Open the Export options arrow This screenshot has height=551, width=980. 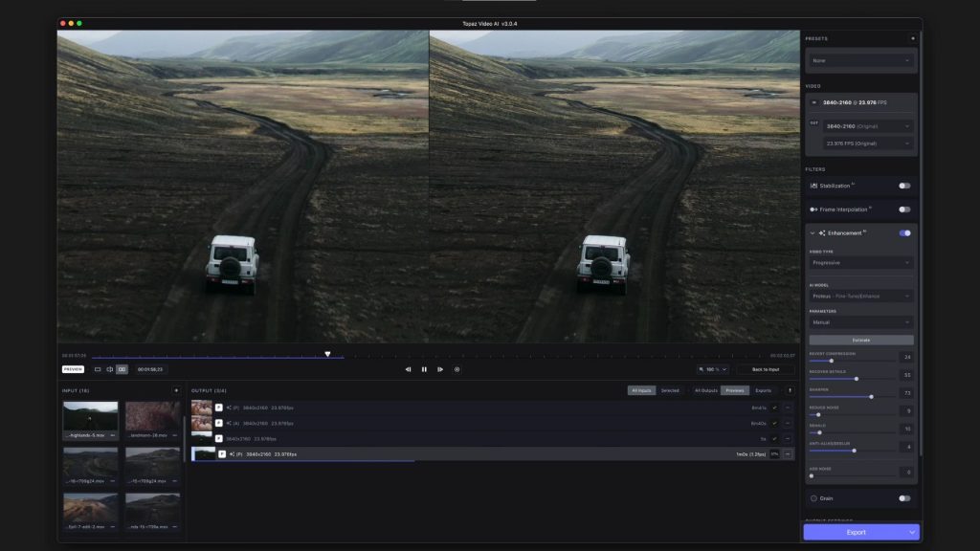912,532
